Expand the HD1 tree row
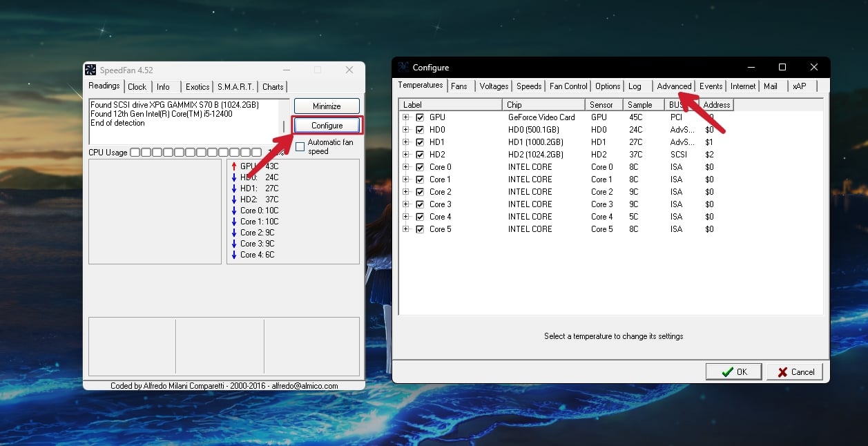868x446 pixels. point(406,142)
